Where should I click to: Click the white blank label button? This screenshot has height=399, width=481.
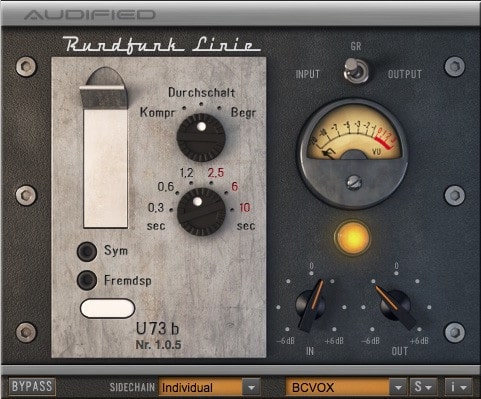pyautogui.click(x=107, y=308)
